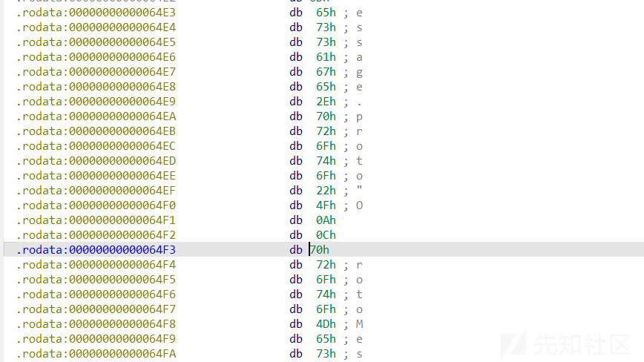644x362 pixels.
Task: Click the quote comment at 64EF
Action: (x=359, y=188)
